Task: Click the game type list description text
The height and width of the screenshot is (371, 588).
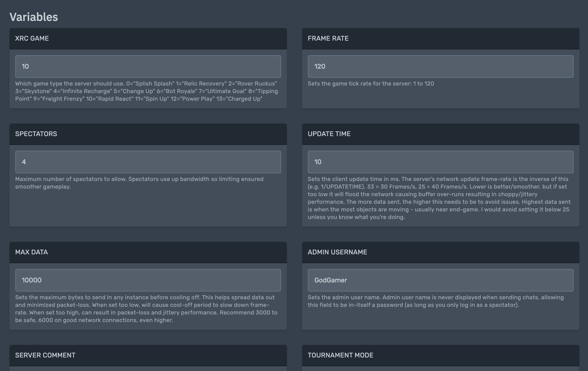Action: pos(147,91)
